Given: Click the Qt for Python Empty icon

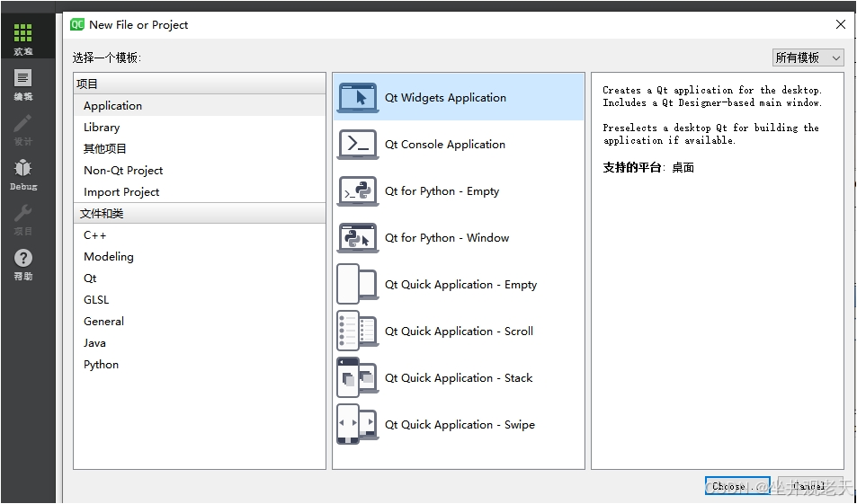Looking at the screenshot, I should [x=358, y=191].
